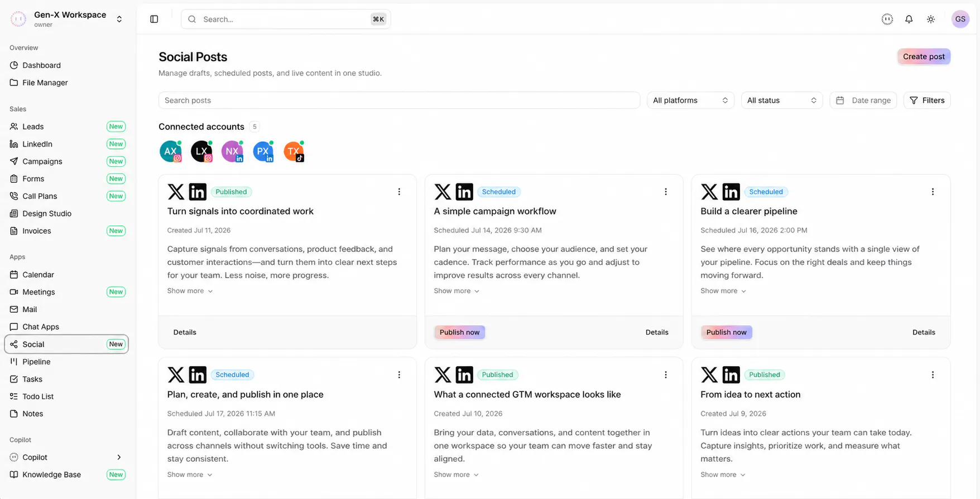Publish now 'A simple campaign workflow'
Viewport: 980px width, 499px height.
pos(459,332)
